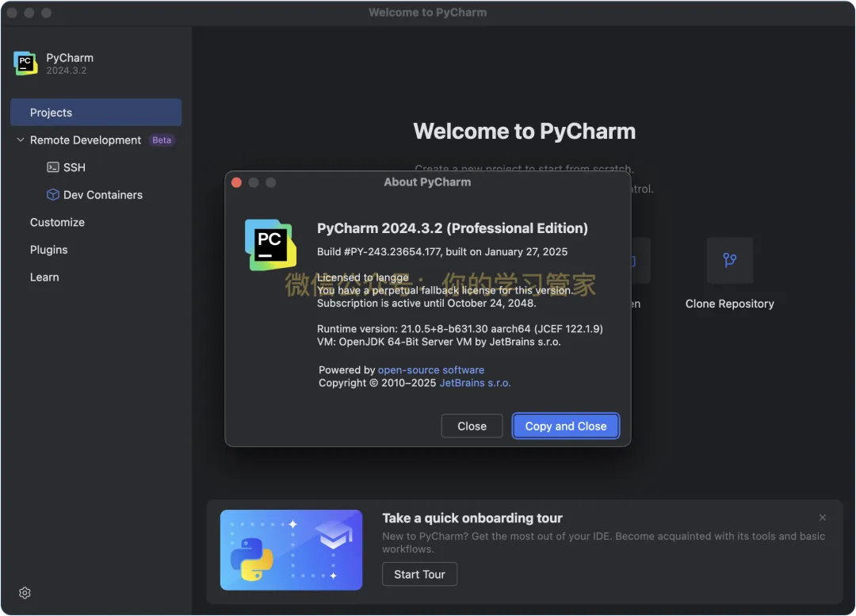Open the Learn page
Screen dimensions: 856x616
coord(44,277)
